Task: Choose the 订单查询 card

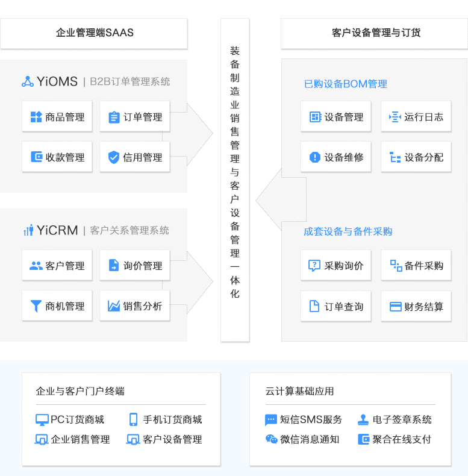Action: [x=336, y=306]
